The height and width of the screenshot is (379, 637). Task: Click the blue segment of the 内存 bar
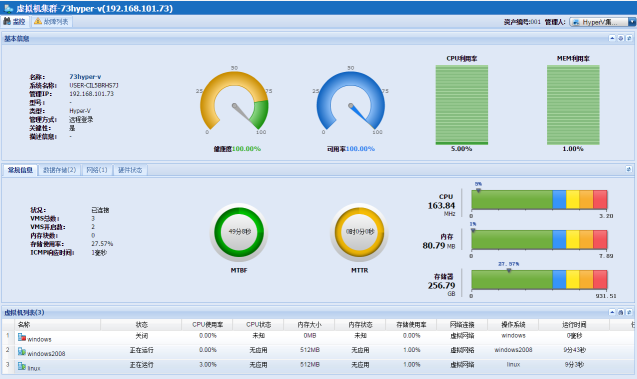(559, 240)
